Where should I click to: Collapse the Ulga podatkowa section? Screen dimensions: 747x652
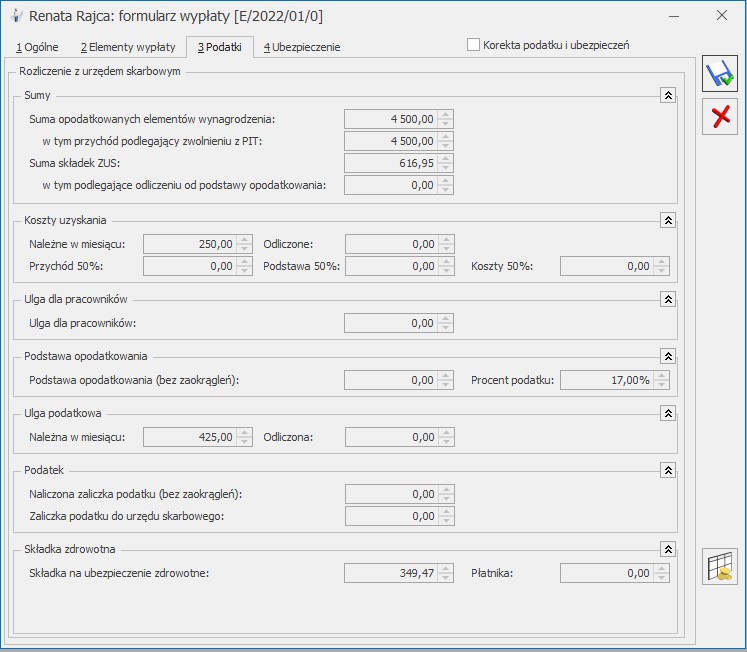[x=668, y=413]
